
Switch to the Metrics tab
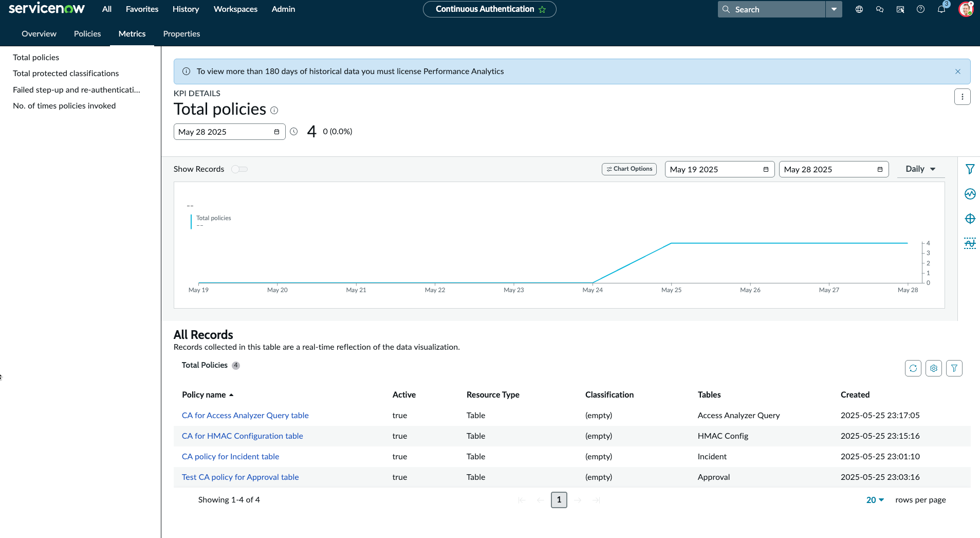coord(132,33)
